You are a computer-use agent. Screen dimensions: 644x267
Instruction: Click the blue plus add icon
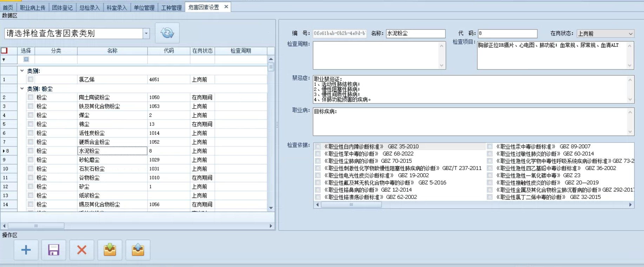pos(26,250)
